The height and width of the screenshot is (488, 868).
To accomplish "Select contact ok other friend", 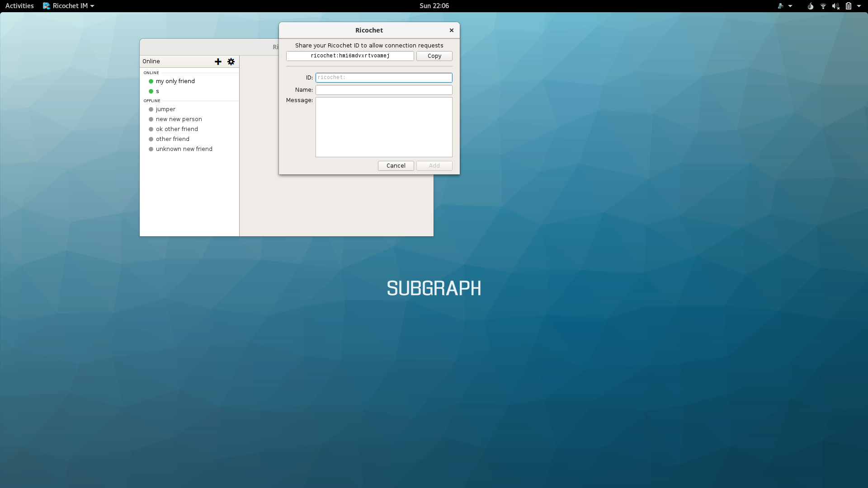I will pos(189,129).
